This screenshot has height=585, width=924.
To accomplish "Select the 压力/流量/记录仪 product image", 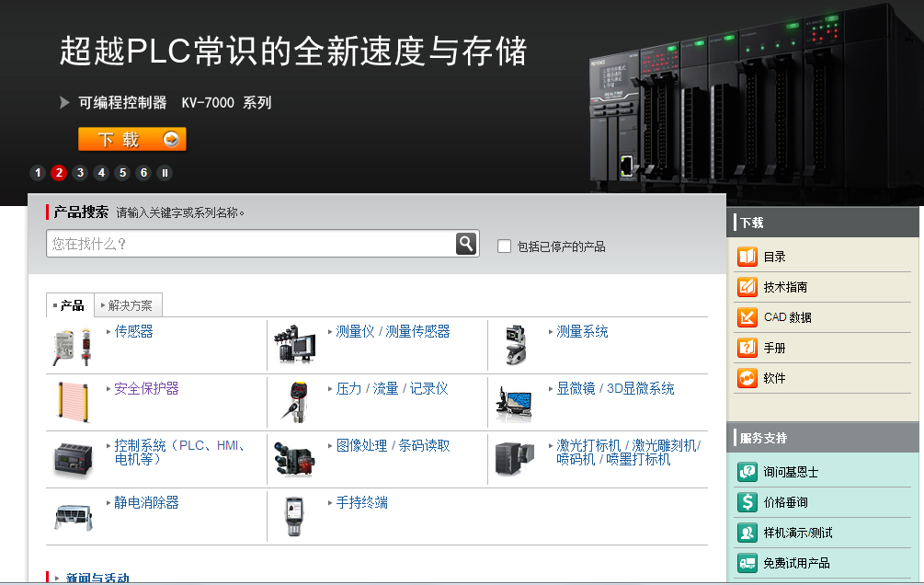I will [294, 402].
